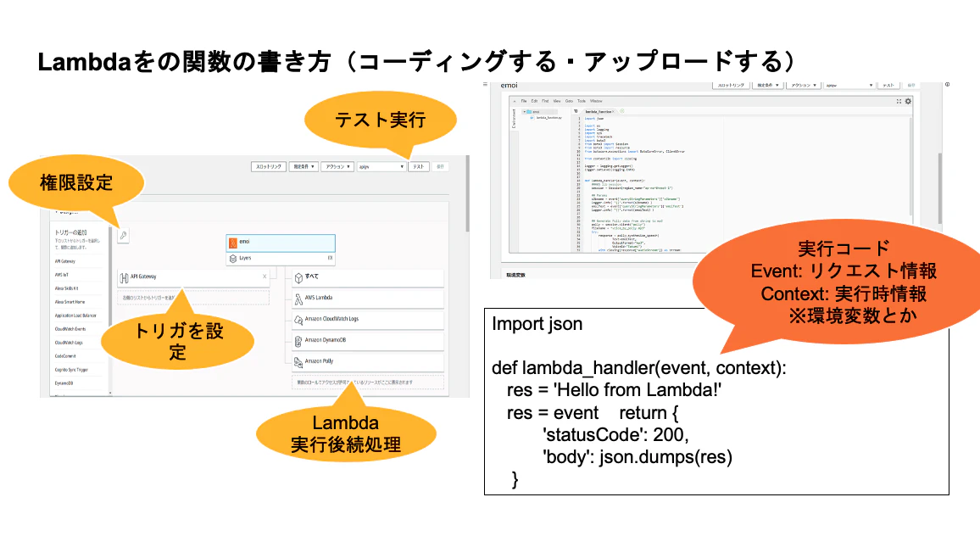The width and height of the screenshot is (980, 553).
Task: Open the Tools menu in the code editor
Action: tap(582, 101)
